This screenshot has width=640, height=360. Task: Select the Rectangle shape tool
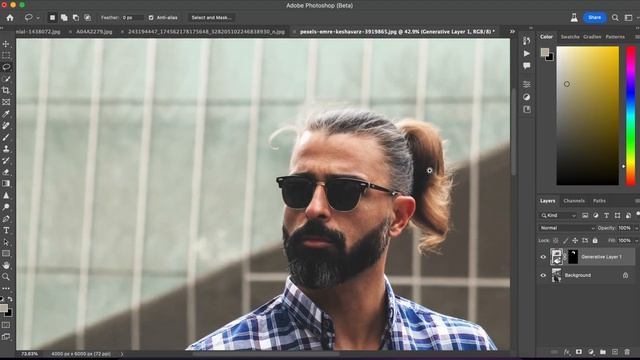click(6, 254)
